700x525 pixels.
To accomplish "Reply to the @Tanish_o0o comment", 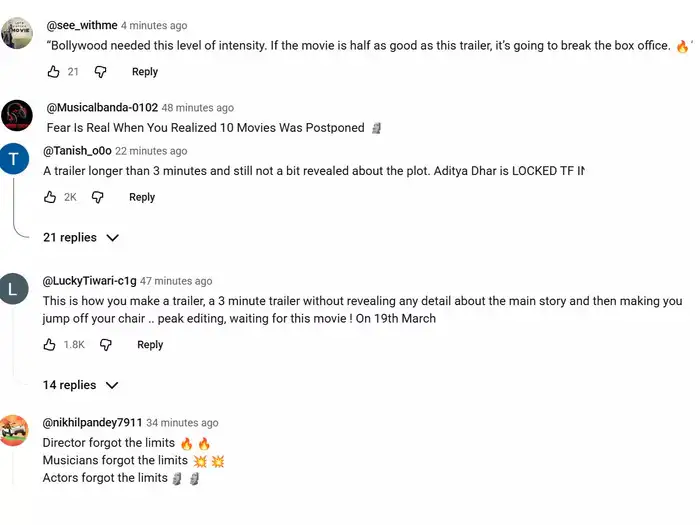I will [x=142, y=198].
